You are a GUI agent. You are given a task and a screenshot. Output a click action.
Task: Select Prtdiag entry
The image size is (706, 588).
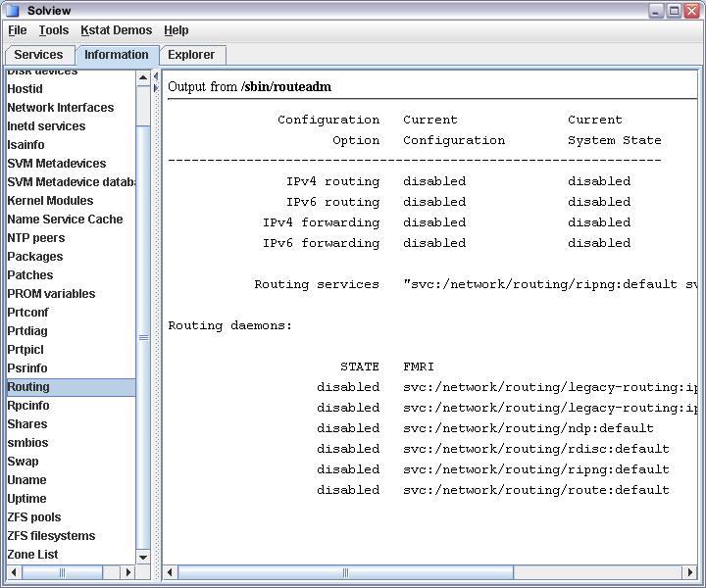72,331
